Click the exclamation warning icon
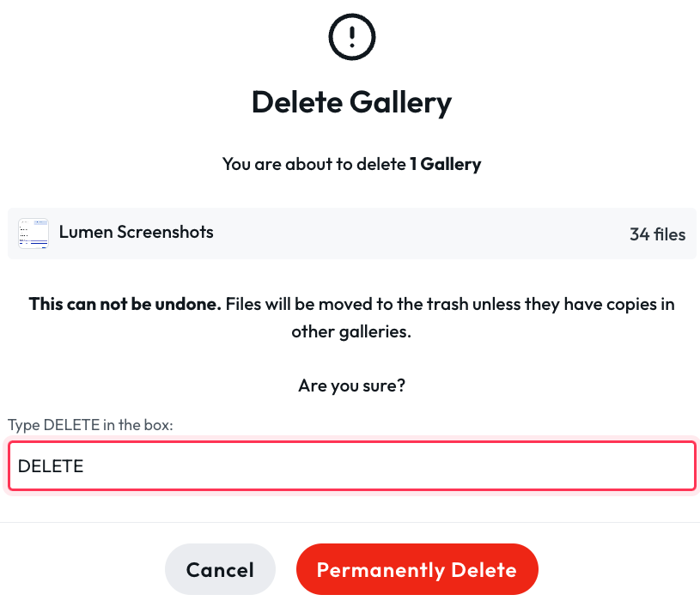Image resolution: width=700 pixels, height=613 pixels. tap(352, 37)
